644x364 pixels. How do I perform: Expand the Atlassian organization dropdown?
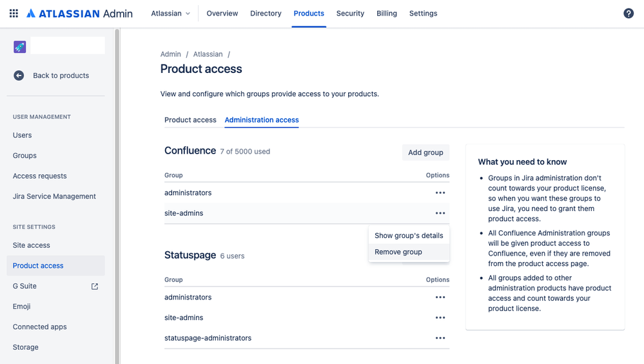click(x=171, y=14)
